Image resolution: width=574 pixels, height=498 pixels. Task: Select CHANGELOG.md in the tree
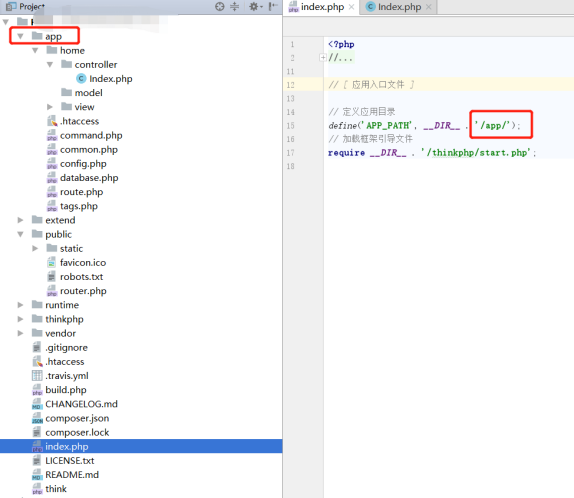[75, 404]
